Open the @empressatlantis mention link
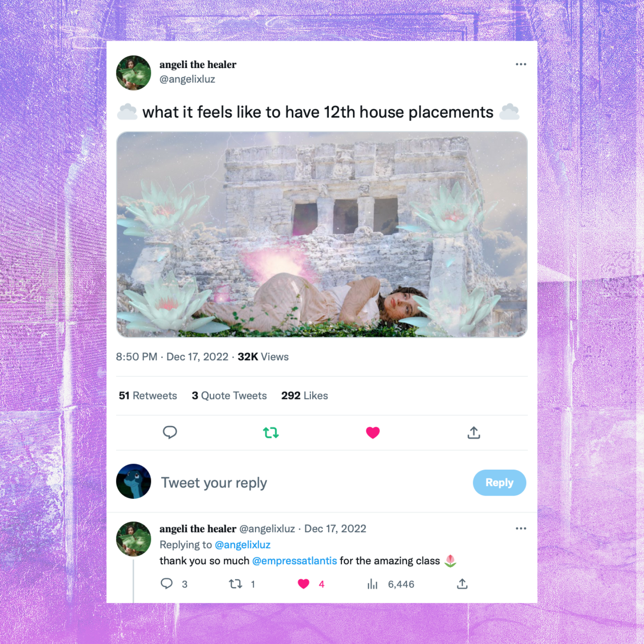The width and height of the screenshot is (644, 644). 294,561
